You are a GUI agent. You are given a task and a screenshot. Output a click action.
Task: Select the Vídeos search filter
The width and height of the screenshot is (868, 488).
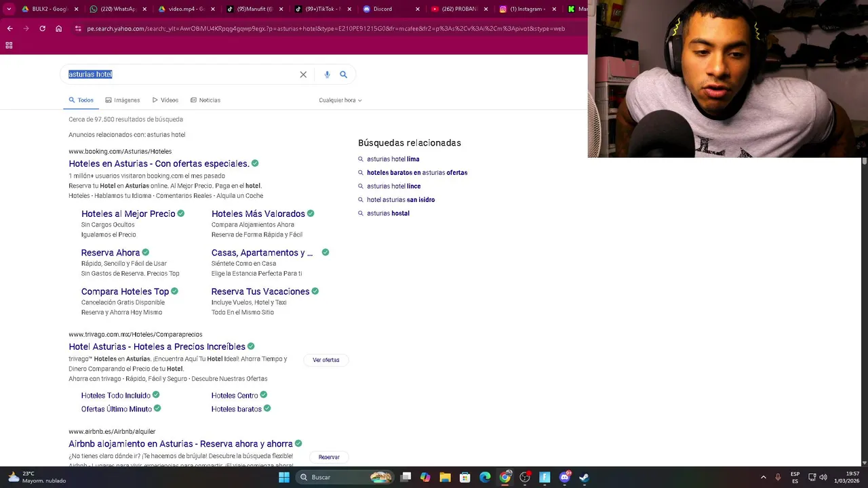(x=165, y=100)
